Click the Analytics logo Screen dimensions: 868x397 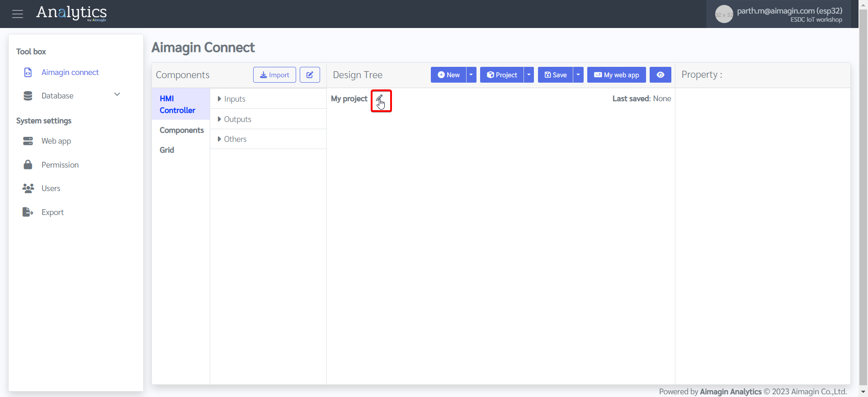click(x=71, y=13)
